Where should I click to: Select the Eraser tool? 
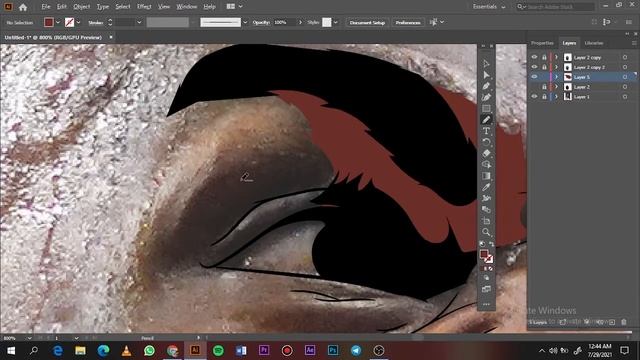click(x=486, y=153)
